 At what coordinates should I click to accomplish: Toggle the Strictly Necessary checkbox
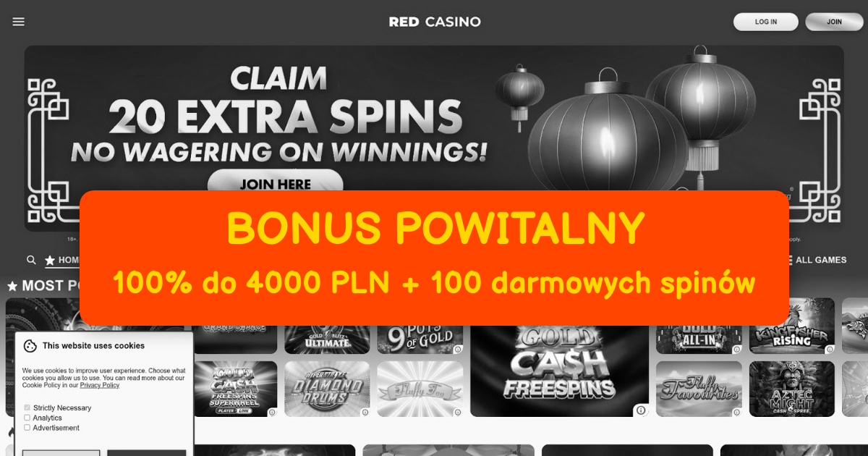pos(27,408)
